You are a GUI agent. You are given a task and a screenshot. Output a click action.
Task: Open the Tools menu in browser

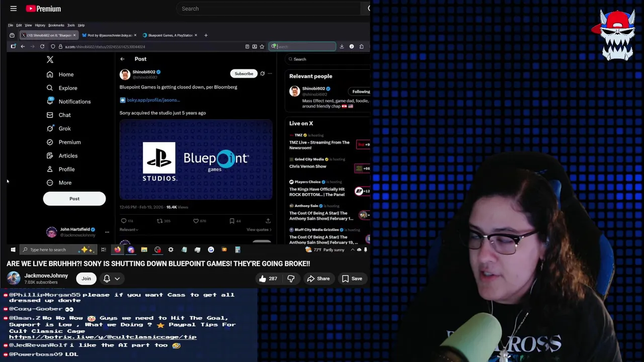point(71,25)
